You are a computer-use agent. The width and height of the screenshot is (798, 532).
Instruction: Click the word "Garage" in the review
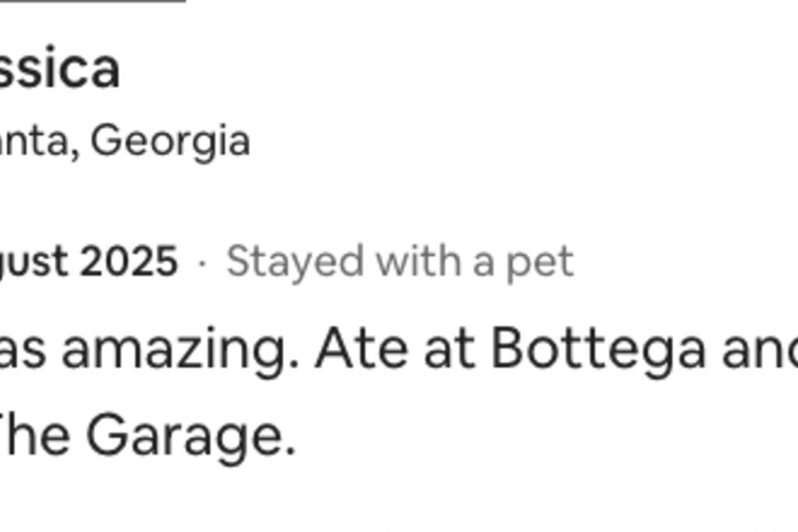click(x=189, y=436)
